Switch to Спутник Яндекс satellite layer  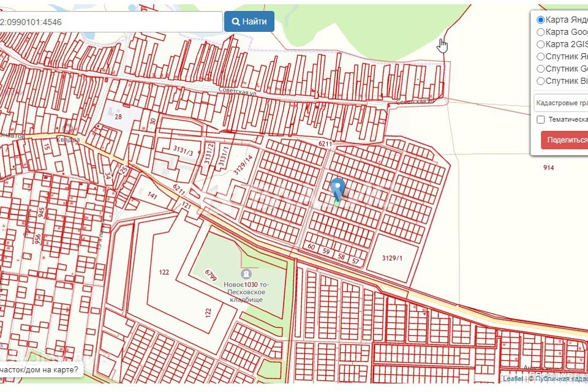click(540, 56)
